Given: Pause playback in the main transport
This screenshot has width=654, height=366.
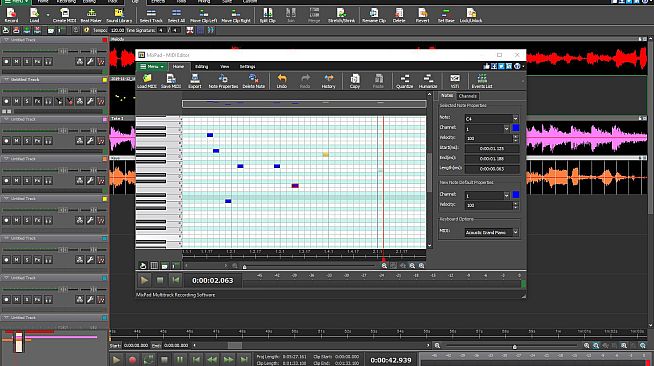Looking at the screenshot, I should pos(180,360).
